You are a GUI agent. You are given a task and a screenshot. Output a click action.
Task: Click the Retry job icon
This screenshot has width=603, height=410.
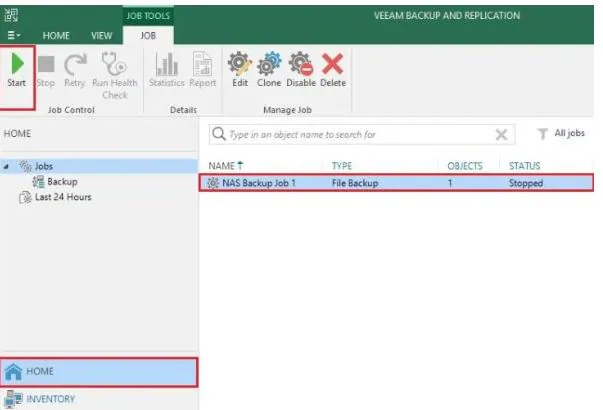pos(75,64)
